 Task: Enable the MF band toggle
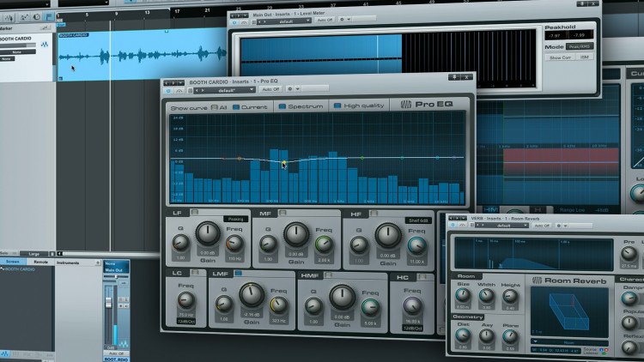click(283, 213)
